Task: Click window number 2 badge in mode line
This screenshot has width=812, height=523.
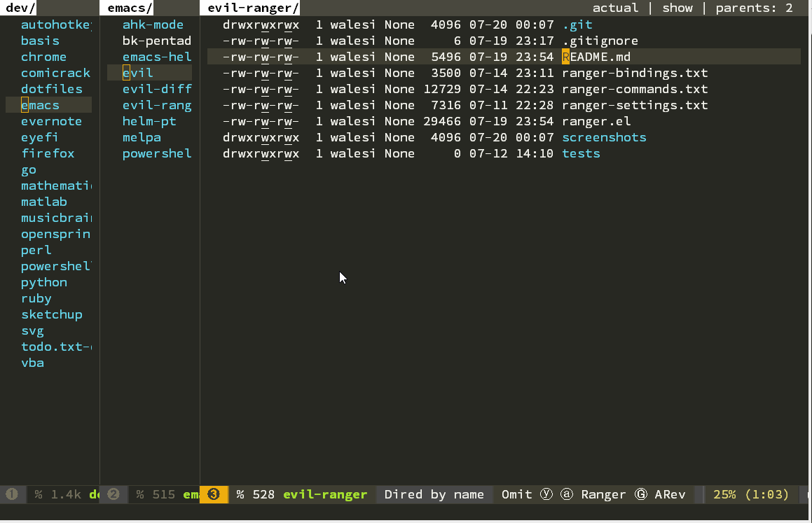Action: (x=113, y=494)
